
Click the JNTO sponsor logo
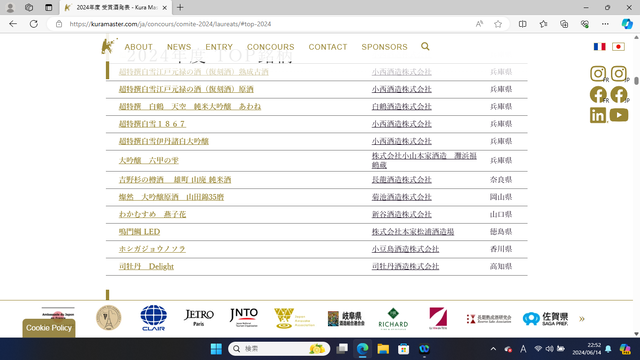tap(244, 318)
